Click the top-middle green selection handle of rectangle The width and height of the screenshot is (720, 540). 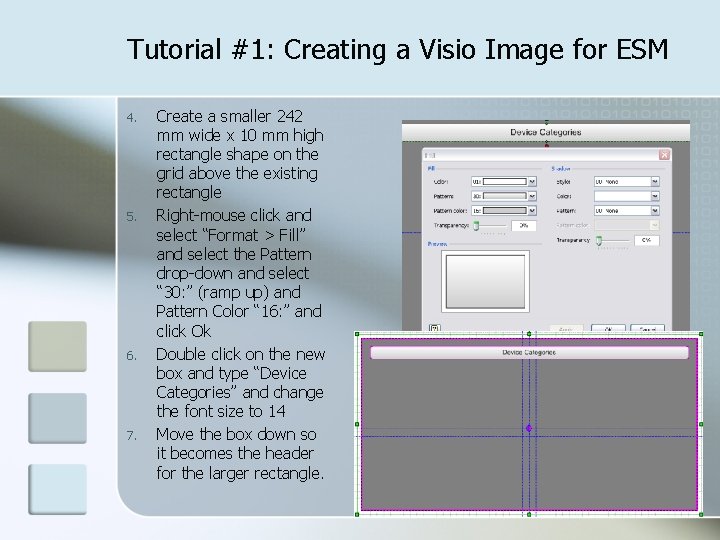529,334
